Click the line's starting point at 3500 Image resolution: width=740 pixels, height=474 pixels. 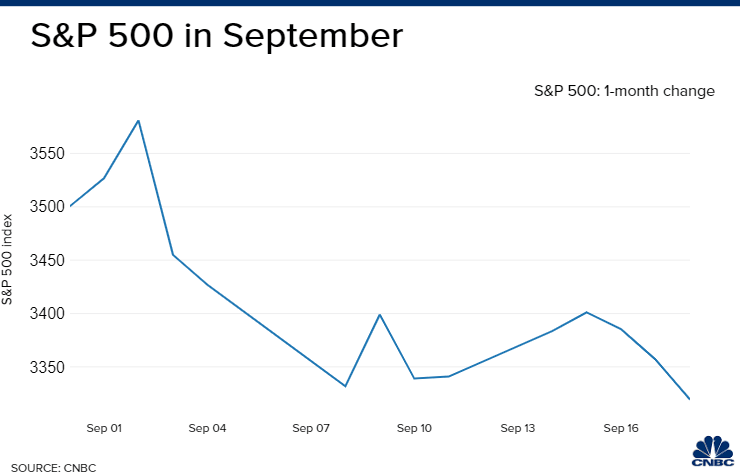(70, 206)
